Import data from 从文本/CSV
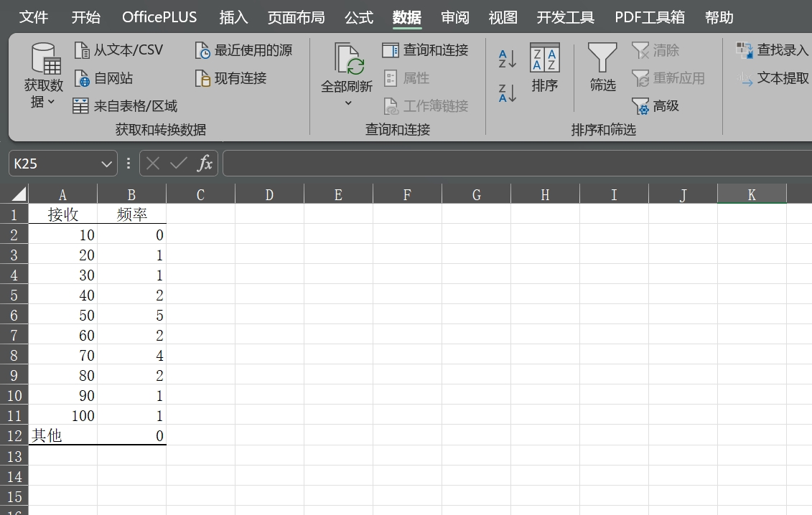Screen dimensions: 812x515 (118, 50)
